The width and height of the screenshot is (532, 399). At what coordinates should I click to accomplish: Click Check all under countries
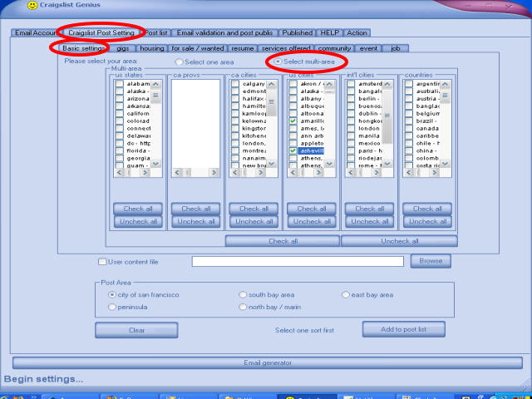click(x=427, y=209)
